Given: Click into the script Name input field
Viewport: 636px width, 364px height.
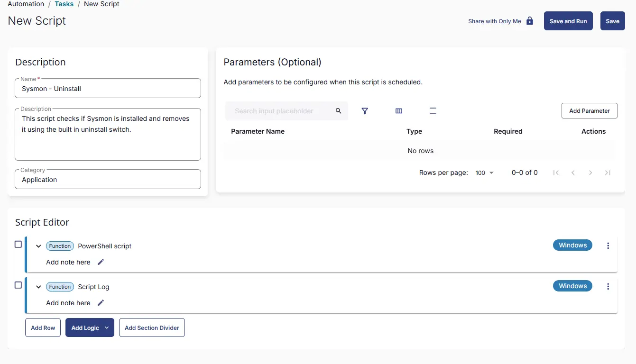Looking at the screenshot, I should (108, 89).
